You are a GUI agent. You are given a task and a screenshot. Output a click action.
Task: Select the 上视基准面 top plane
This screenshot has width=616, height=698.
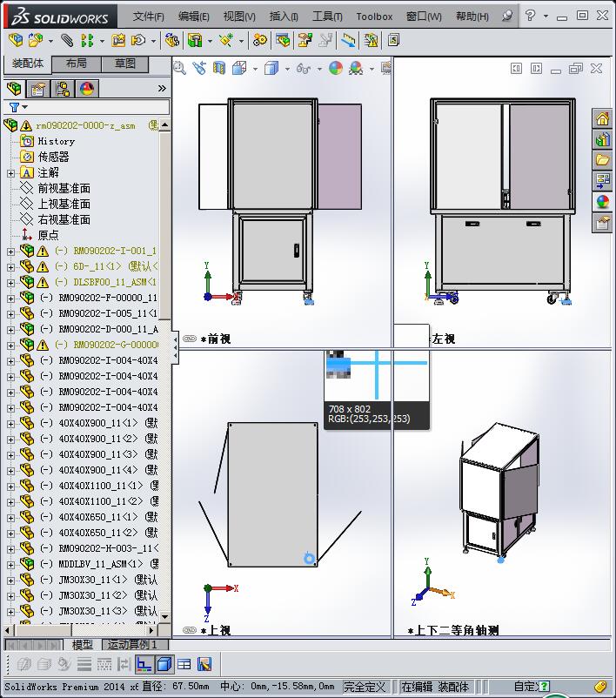pyautogui.click(x=64, y=205)
